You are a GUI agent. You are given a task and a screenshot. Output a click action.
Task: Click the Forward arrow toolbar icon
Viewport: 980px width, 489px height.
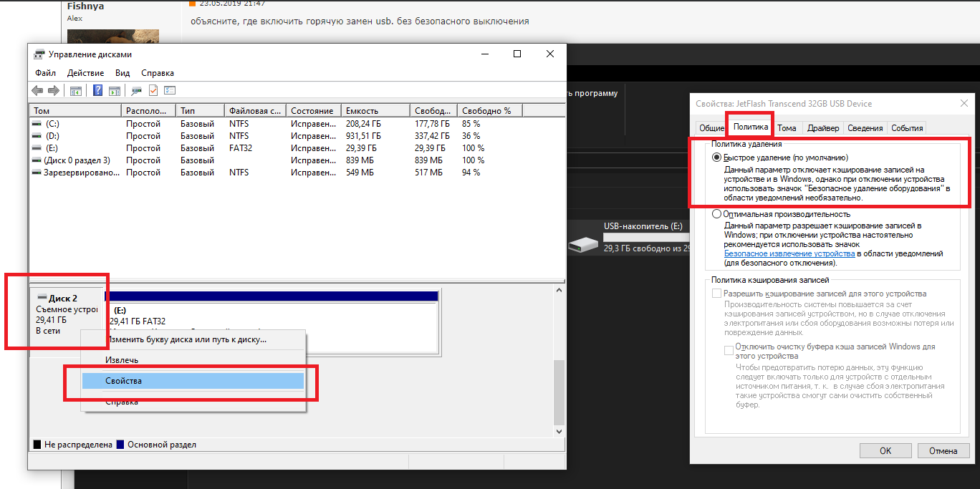[54, 91]
